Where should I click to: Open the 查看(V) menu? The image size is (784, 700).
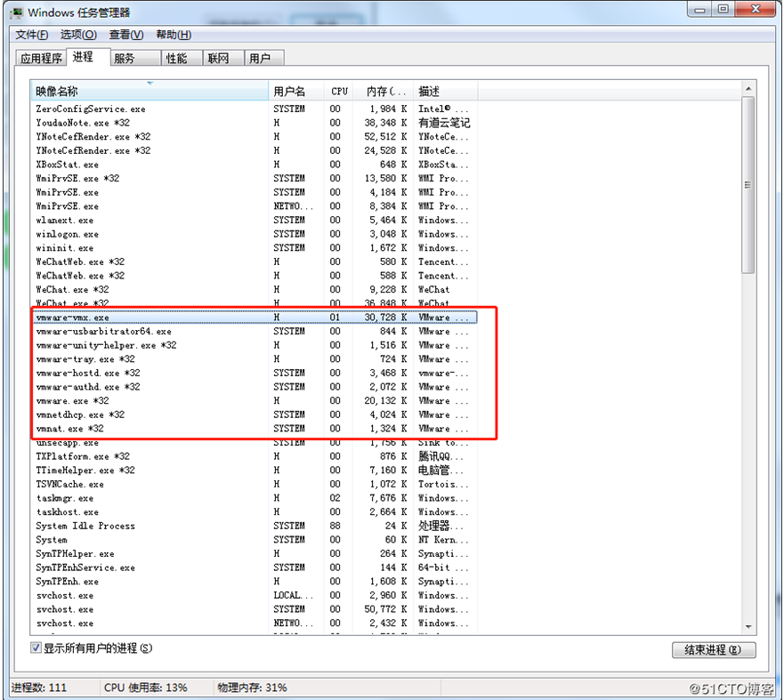pyautogui.click(x=125, y=35)
